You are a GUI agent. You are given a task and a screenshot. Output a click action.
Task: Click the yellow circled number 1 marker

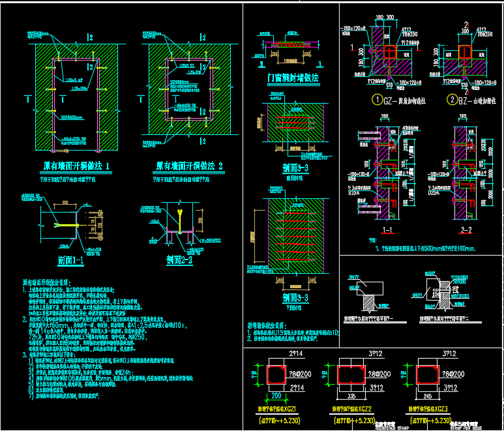pyautogui.click(x=377, y=100)
